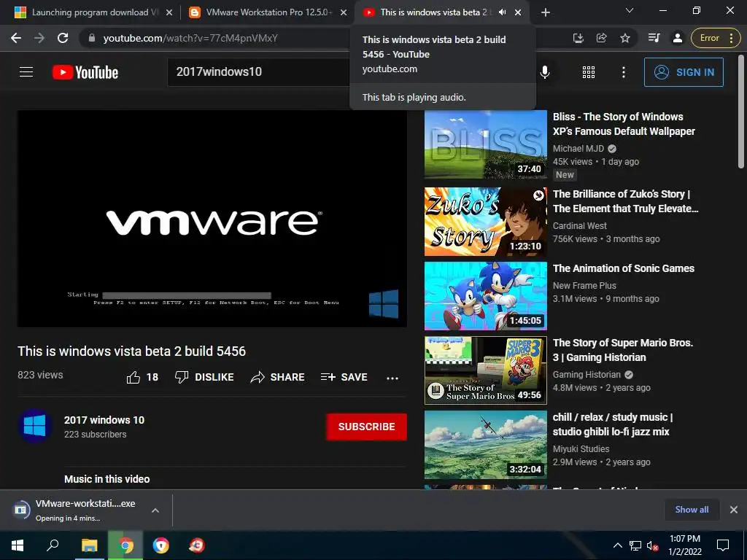The height and width of the screenshot is (560, 747).
Task: Mute the YouTube tab audio speaker
Action: pyautogui.click(x=502, y=12)
